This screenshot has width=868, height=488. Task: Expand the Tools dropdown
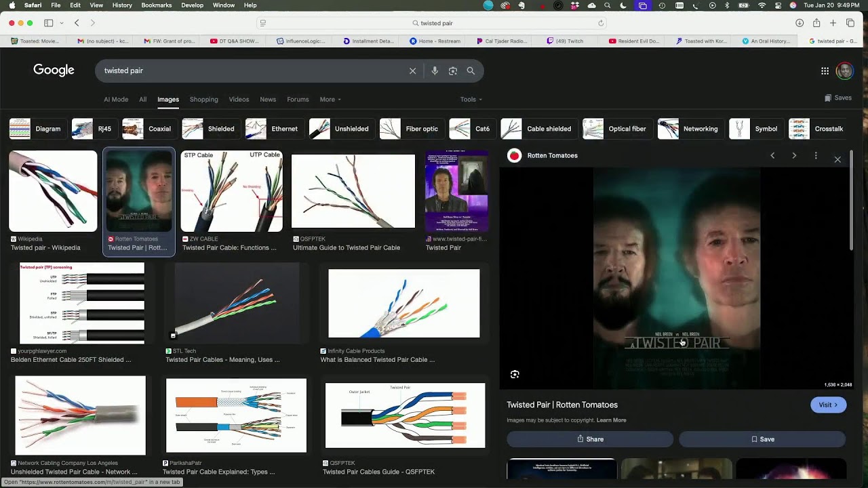471,100
